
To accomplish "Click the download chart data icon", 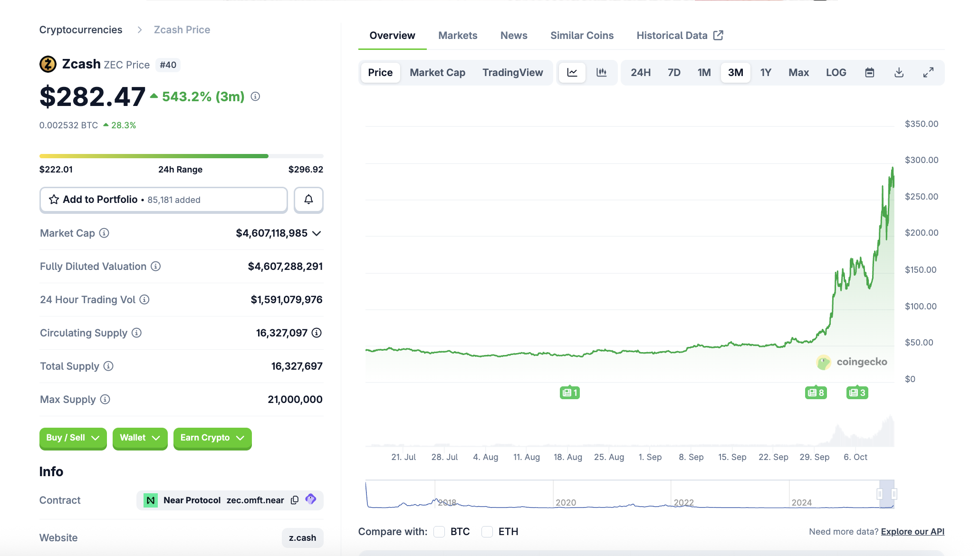I will point(899,73).
